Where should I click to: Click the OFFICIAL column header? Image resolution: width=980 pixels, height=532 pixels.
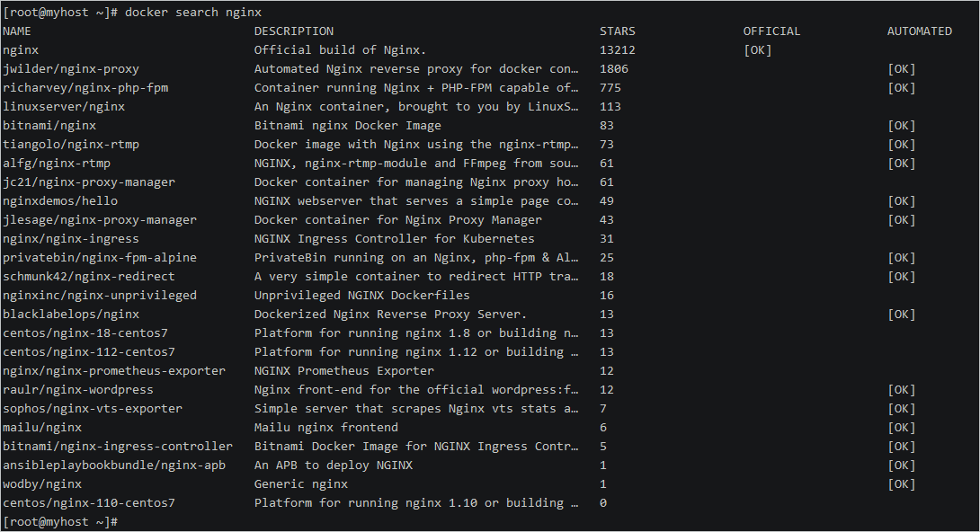pos(771,31)
